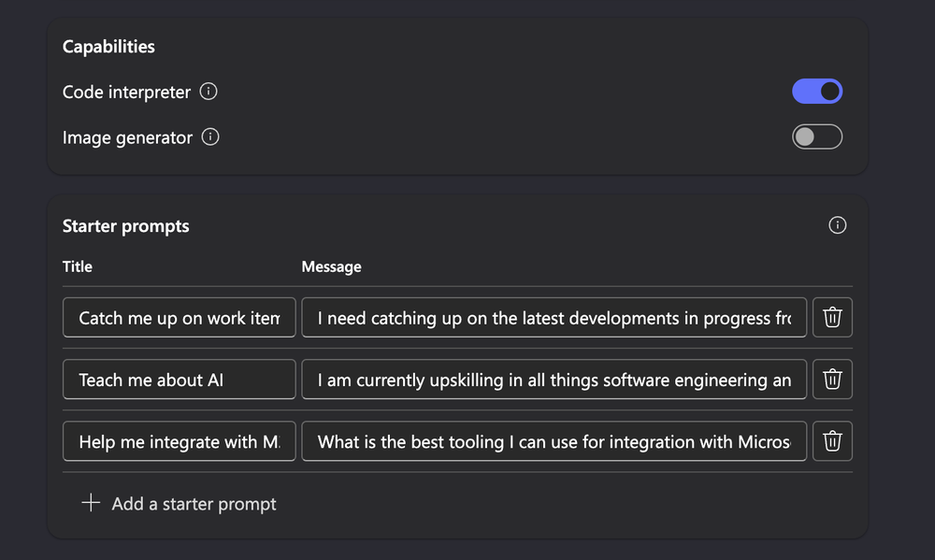Click the trash icon on the middle prompt row

[x=832, y=379]
